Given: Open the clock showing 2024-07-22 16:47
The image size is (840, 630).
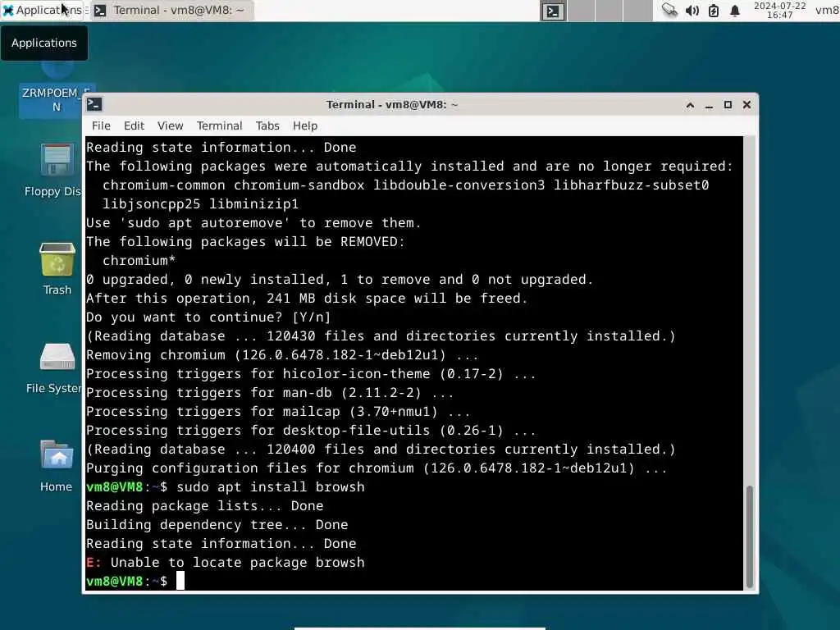Looking at the screenshot, I should point(779,10).
